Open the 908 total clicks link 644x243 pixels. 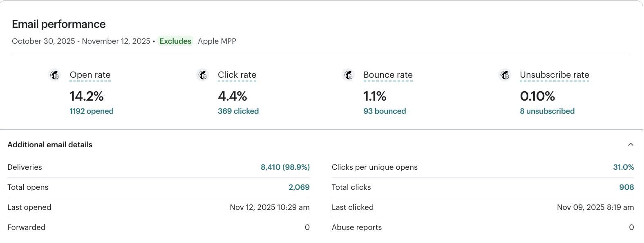pyautogui.click(x=626, y=187)
